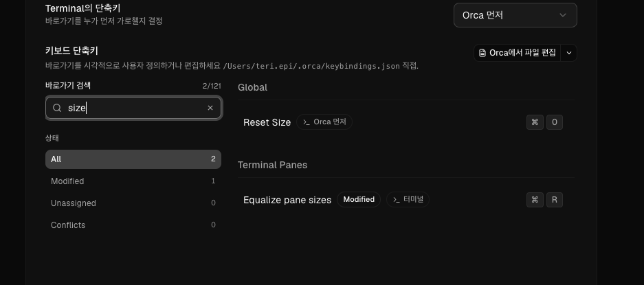
Task: Select the Reset Size shortcut row
Action: (x=406, y=122)
